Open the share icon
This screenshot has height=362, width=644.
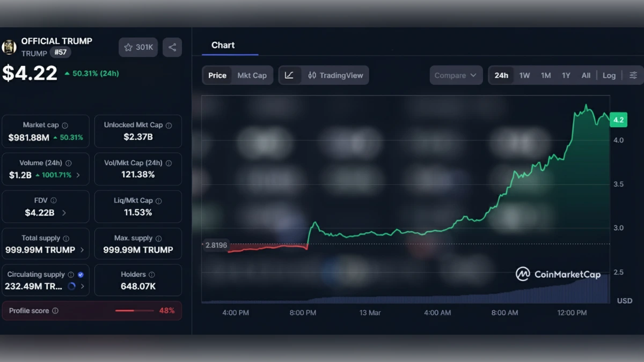pos(172,47)
